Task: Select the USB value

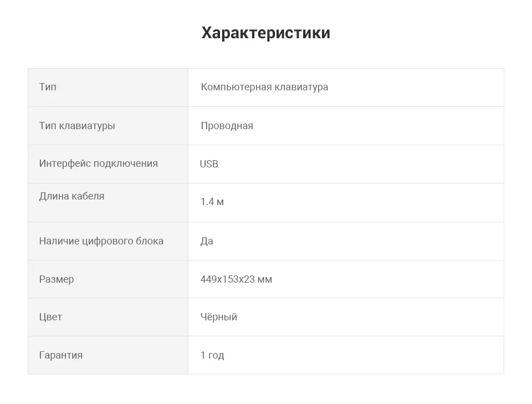Action: tap(209, 164)
